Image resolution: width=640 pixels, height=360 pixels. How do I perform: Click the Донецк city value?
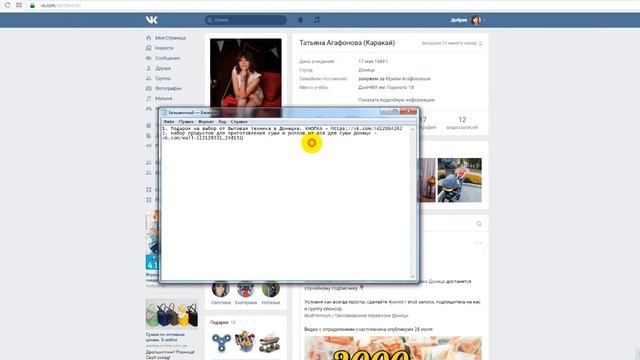pos(367,70)
